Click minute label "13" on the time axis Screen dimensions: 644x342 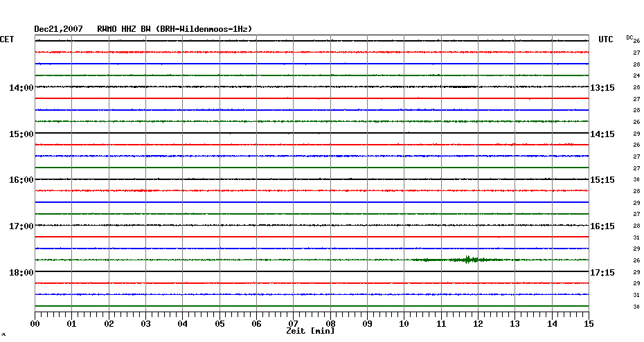pyautogui.click(x=515, y=324)
